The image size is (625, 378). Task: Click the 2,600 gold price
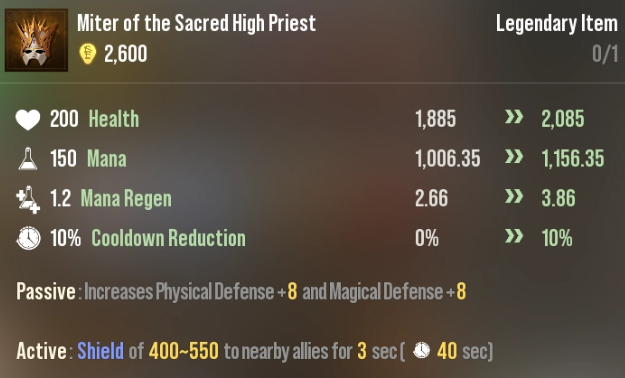click(126, 54)
